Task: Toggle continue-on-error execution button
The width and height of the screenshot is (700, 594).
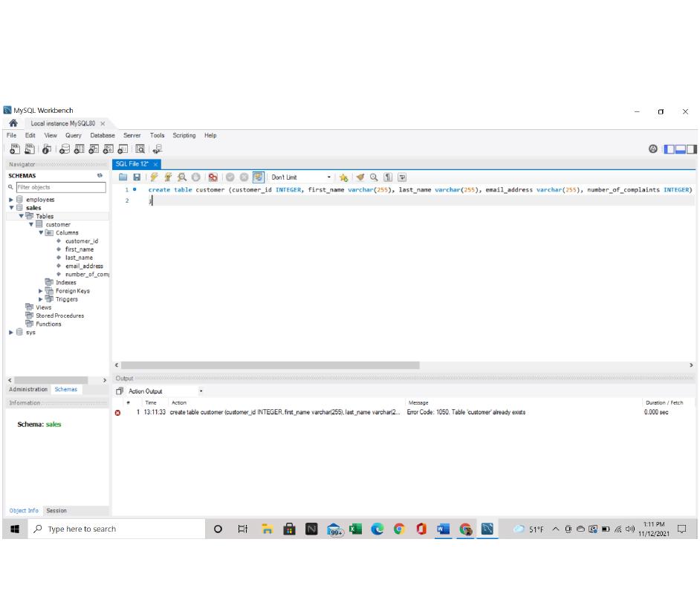Action: point(213,177)
